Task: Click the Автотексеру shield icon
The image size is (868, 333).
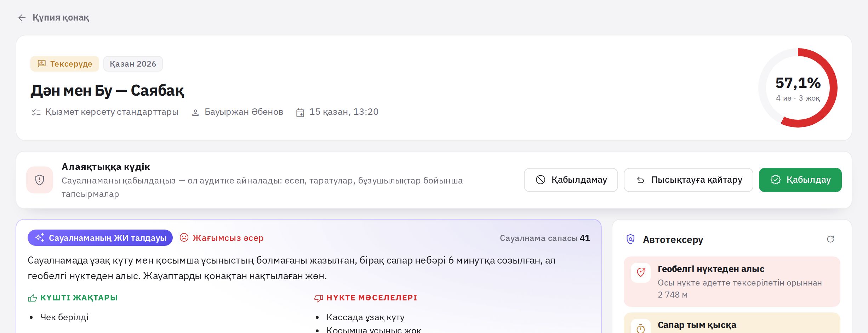Action: click(x=630, y=239)
